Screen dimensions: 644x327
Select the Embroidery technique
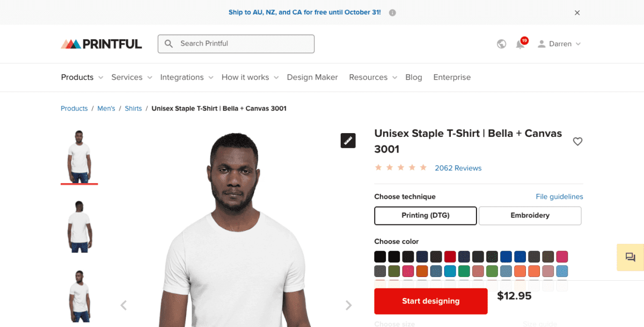click(x=530, y=215)
